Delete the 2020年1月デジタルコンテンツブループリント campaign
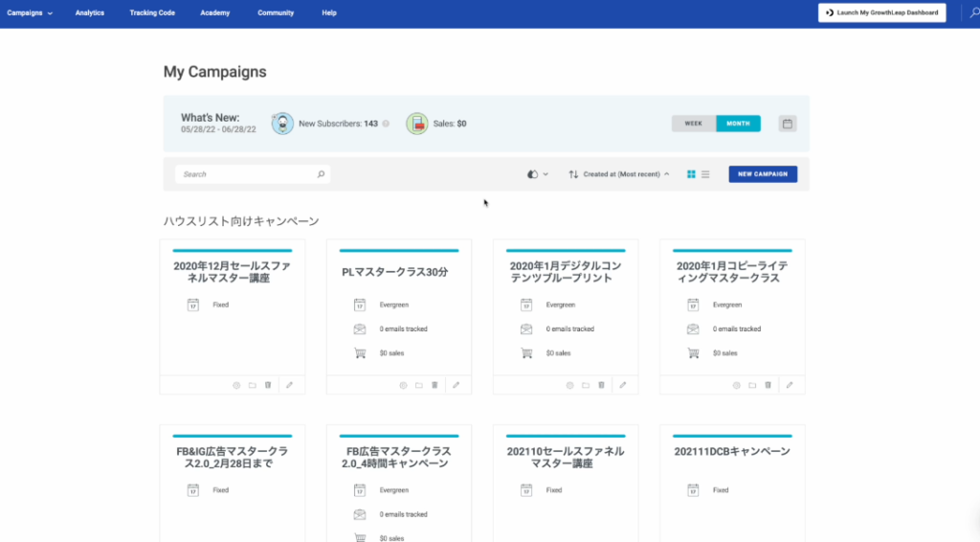 pos(601,385)
